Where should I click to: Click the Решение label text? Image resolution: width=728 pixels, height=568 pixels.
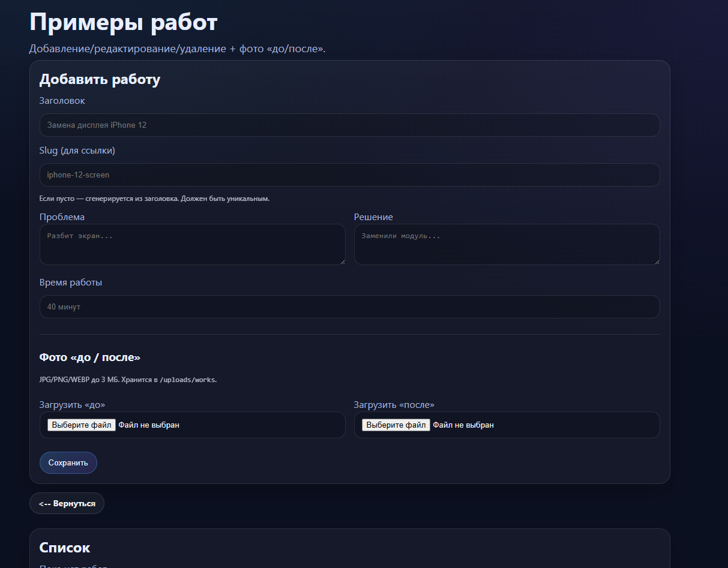(x=373, y=217)
